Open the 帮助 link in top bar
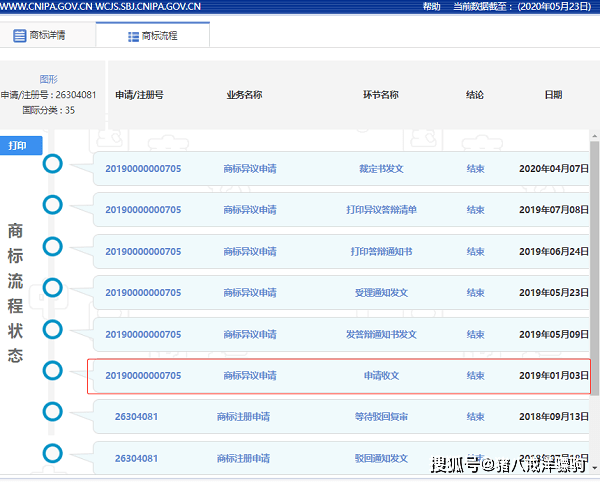The height and width of the screenshot is (482, 600). coord(431,6)
